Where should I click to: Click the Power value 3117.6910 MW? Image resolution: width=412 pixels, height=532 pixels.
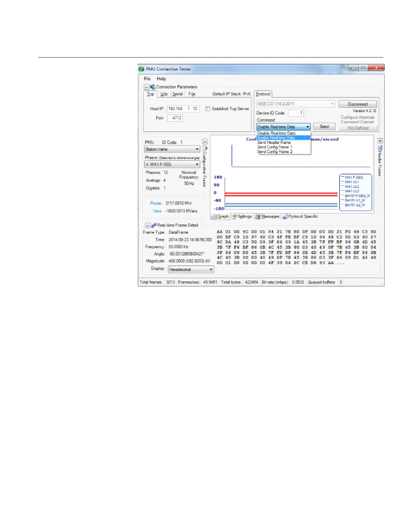click(x=179, y=203)
